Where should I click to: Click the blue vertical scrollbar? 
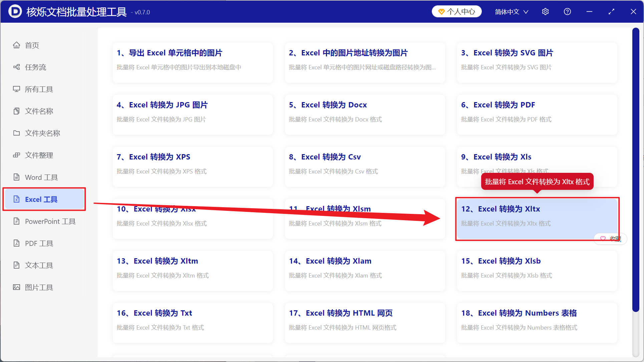(636, 170)
